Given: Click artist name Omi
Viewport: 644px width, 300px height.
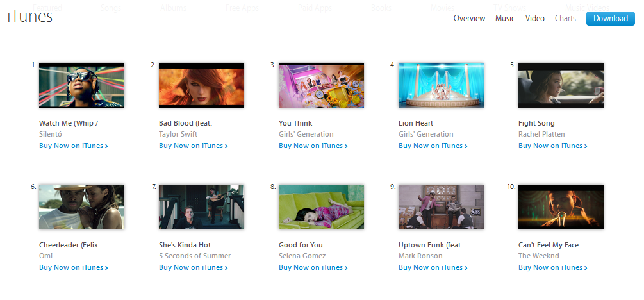Looking at the screenshot, I should point(45,256).
